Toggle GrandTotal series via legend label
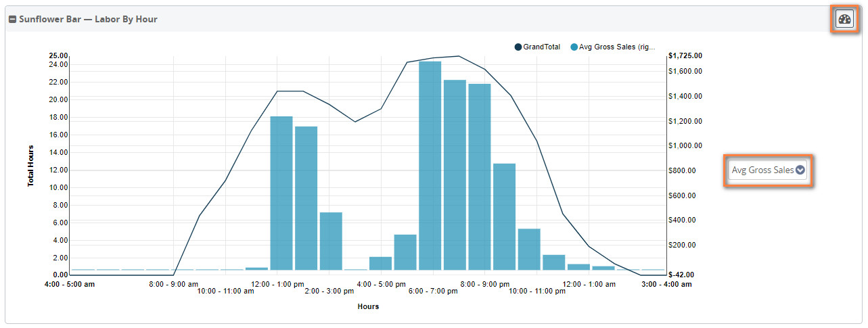The height and width of the screenshot is (328, 868). pos(541,47)
